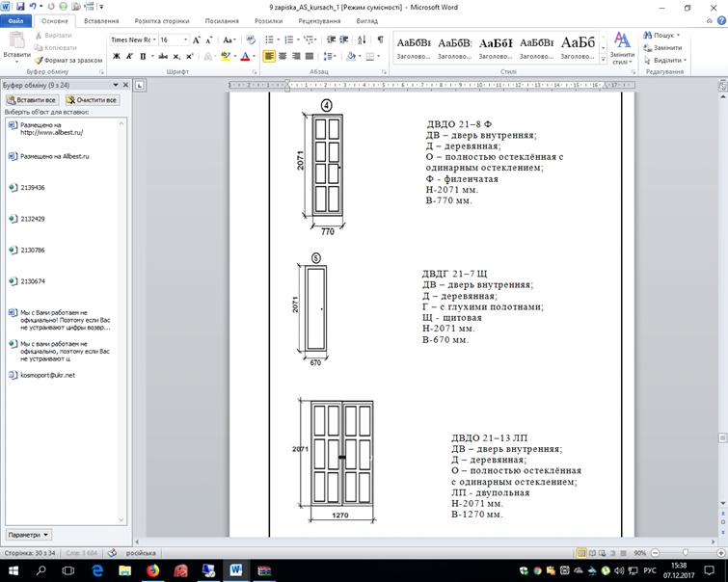Viewport: 728px width, 582px height.
Task: Toggle show paragraph marks (¶)
Action: pyautogui.click(x=380, y=40)
